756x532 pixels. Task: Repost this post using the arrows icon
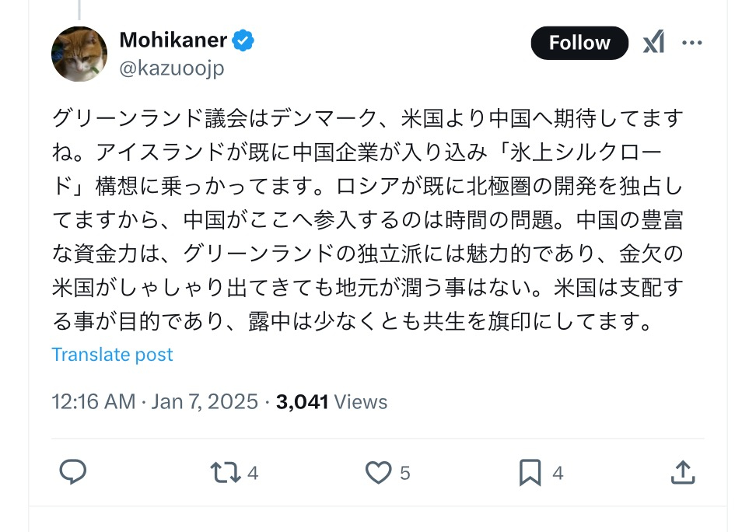point(226,472)
